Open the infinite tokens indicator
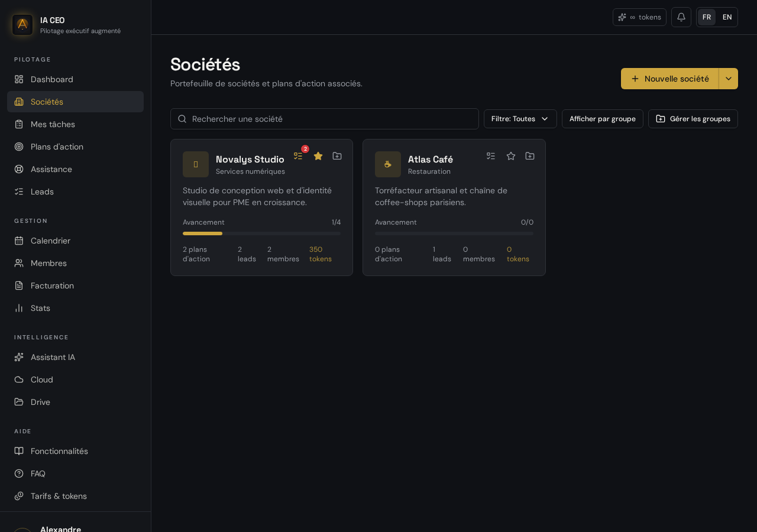This screenshot has height=532, width=757. (639, 17)
